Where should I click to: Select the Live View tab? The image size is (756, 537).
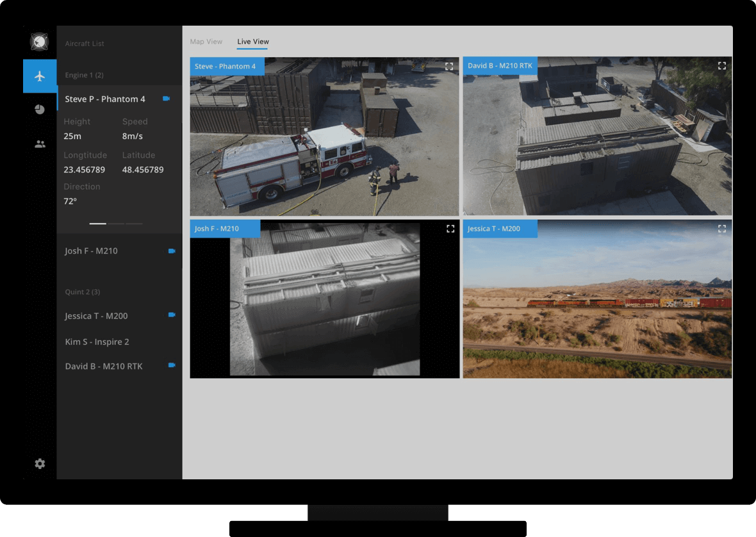(x=253, y=42)
